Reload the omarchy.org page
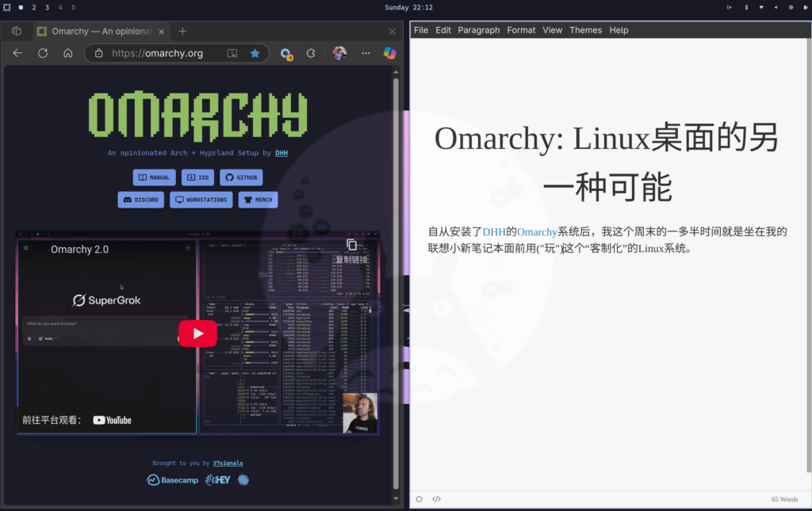The image size is (812, 511). (43, 53)
